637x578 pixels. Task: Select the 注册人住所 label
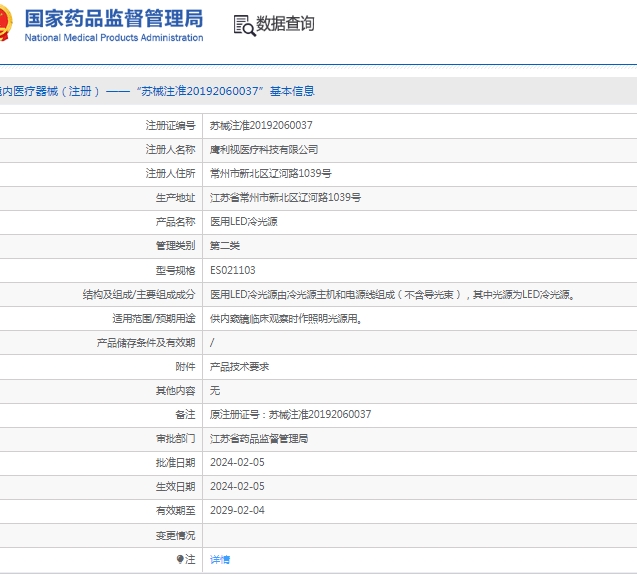(171, 173)
